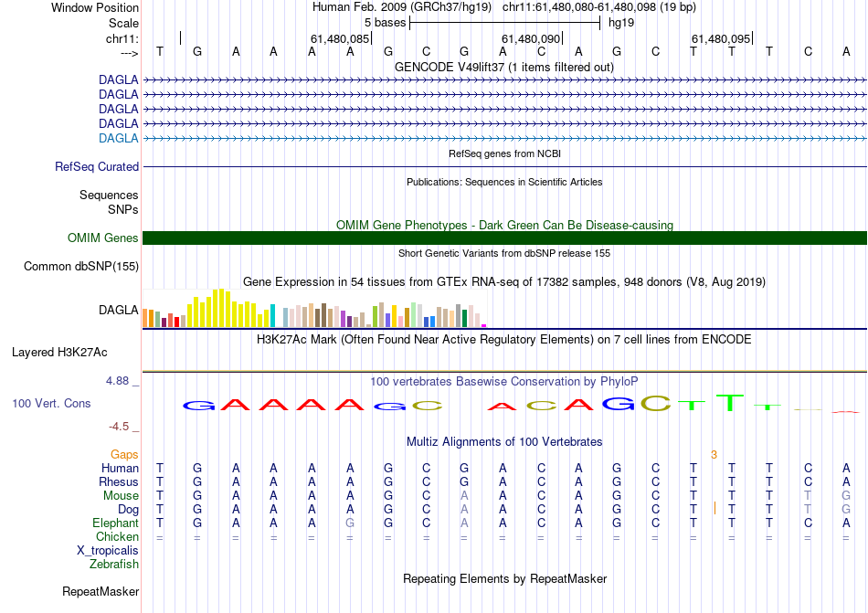Click the dark green OMIM gene bar
The height and width of the screenshot is (613, 868).
(x=504, y=238)
